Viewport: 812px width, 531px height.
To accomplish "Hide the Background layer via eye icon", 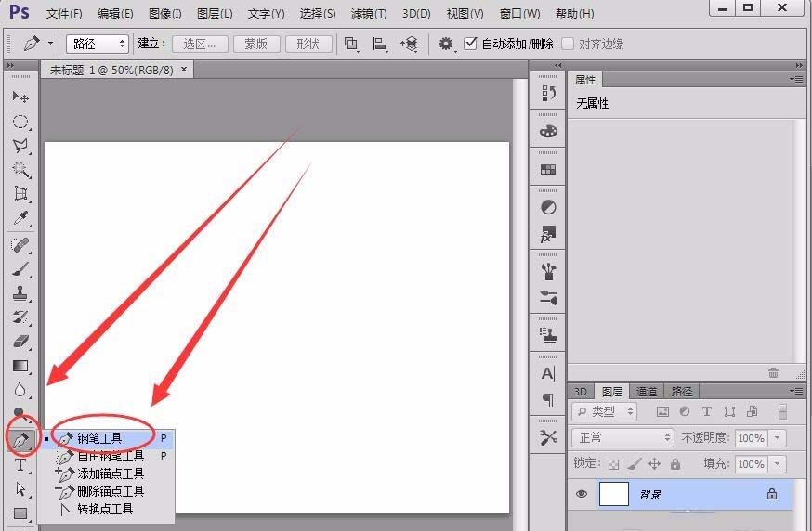I will (x=582, y=493).
